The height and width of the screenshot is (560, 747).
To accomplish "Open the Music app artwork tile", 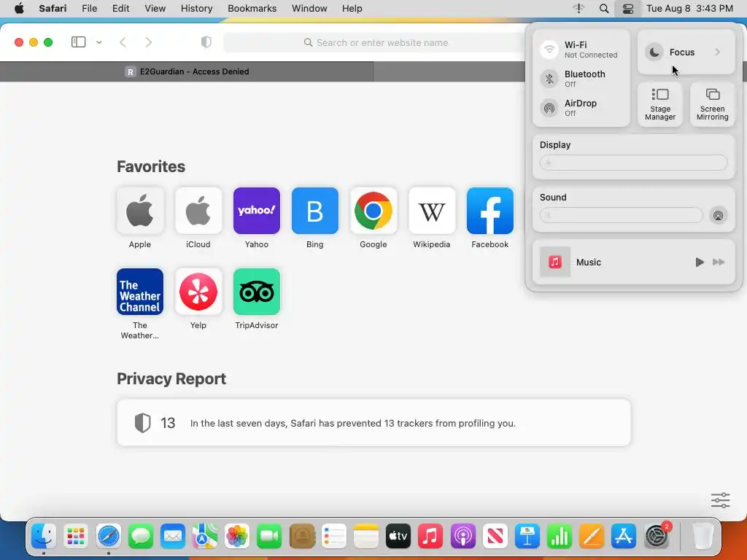I will coord(555,262).
